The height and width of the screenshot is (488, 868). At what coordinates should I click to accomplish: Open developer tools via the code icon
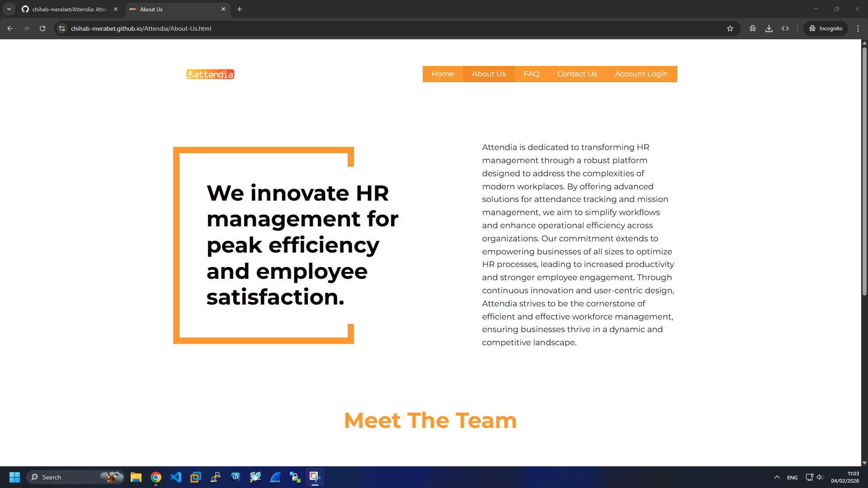click(786, 28)
